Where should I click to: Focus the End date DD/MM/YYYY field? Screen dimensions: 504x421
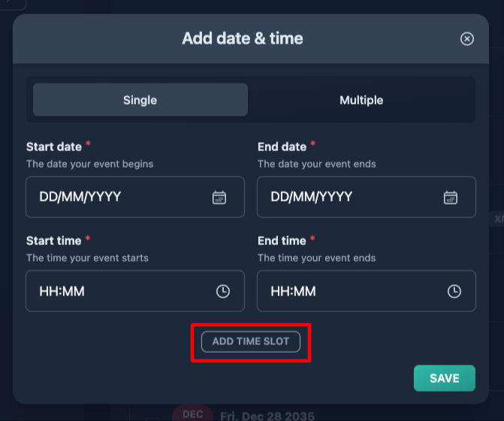(x=367, y=197)
